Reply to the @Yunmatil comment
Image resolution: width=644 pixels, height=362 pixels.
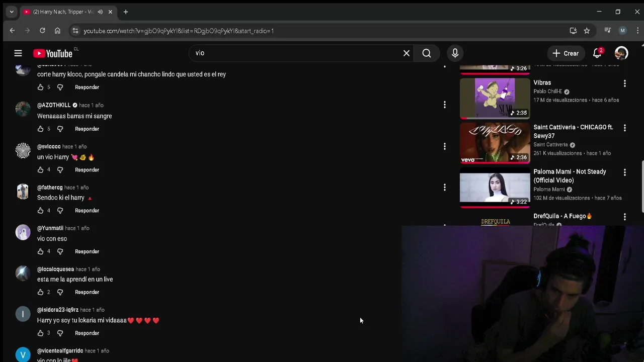coord(87,251)
